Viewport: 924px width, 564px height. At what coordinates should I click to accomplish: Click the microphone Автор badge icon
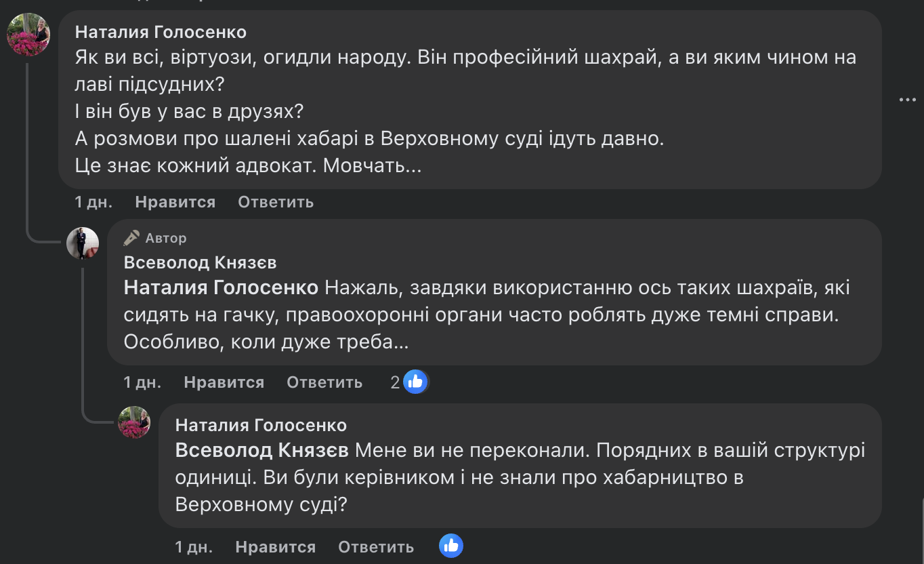[x=131, y=238]
